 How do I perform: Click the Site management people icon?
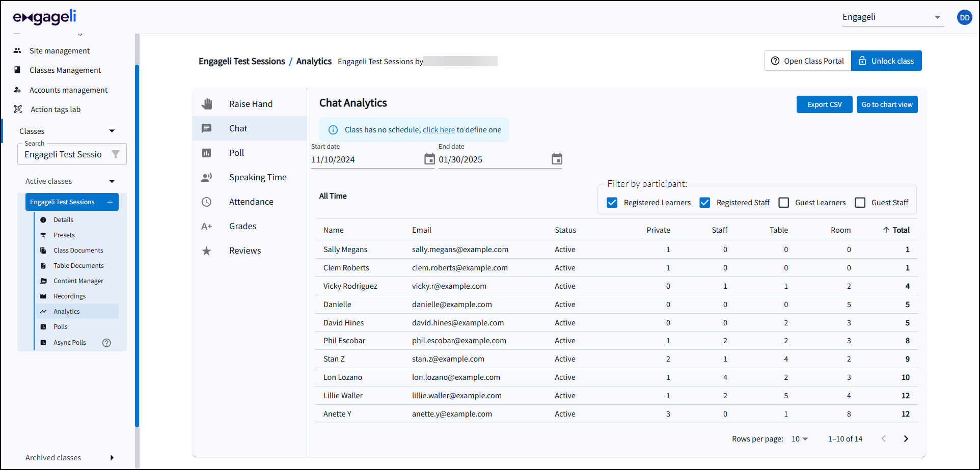tap(17, 50)
